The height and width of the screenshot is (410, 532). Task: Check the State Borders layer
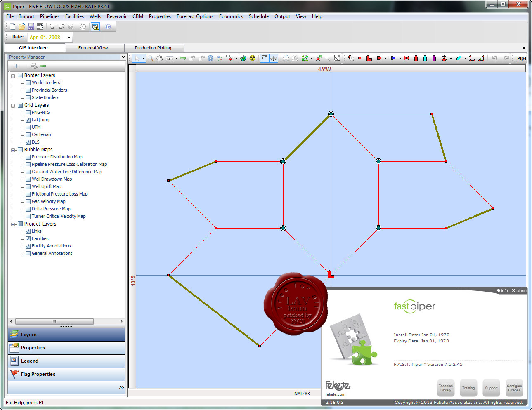click(x=28, y=98)
